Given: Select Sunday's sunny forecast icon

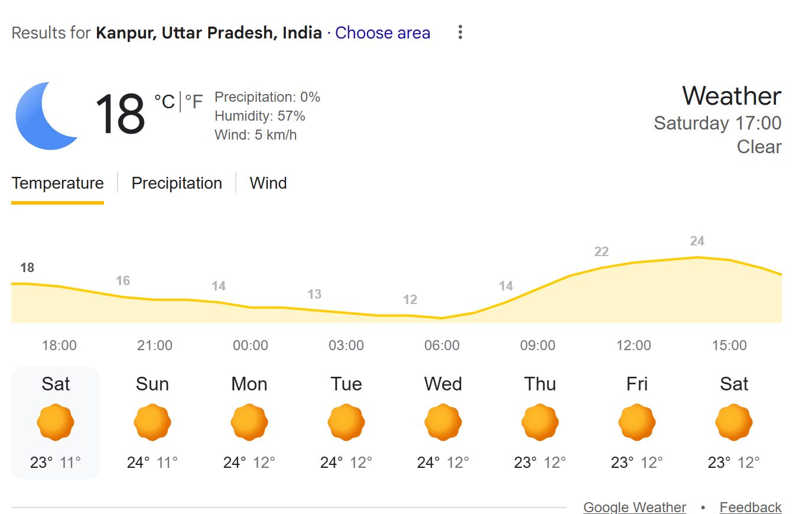Looking at the screenshot, I should coord(152,422).
